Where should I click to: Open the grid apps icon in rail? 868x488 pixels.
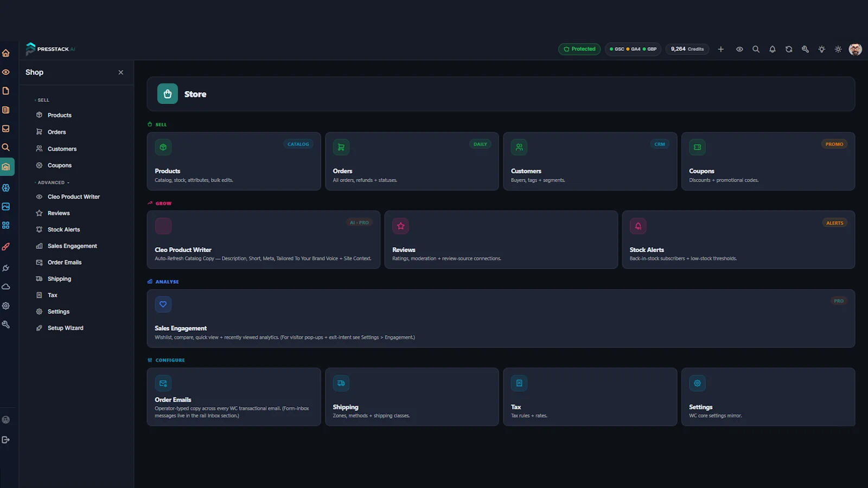(6, 225)
